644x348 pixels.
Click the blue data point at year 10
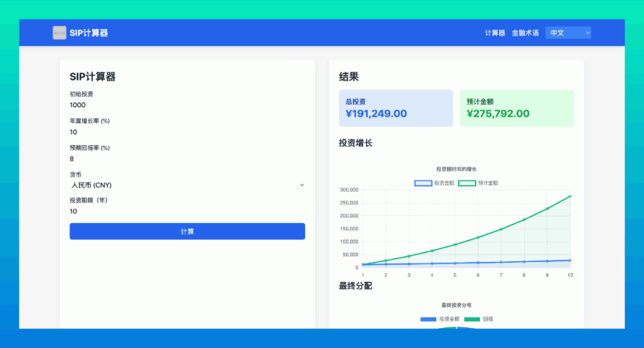tap(570, 260)
